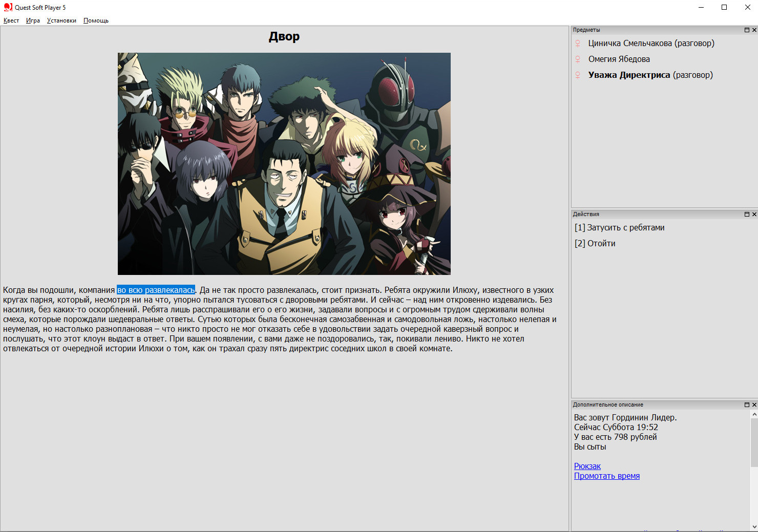Close the Действия panel
The image size is (758, 532).
(x=754, y=215)
